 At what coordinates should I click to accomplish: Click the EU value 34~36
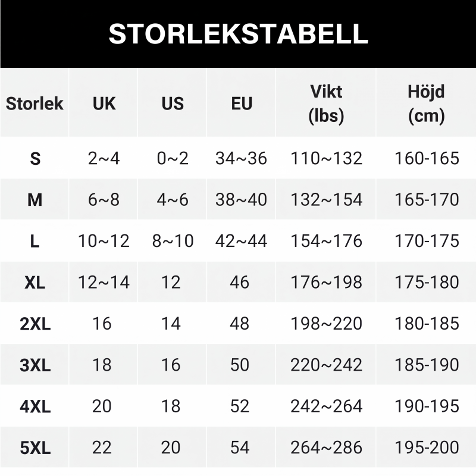pos(241,158)
